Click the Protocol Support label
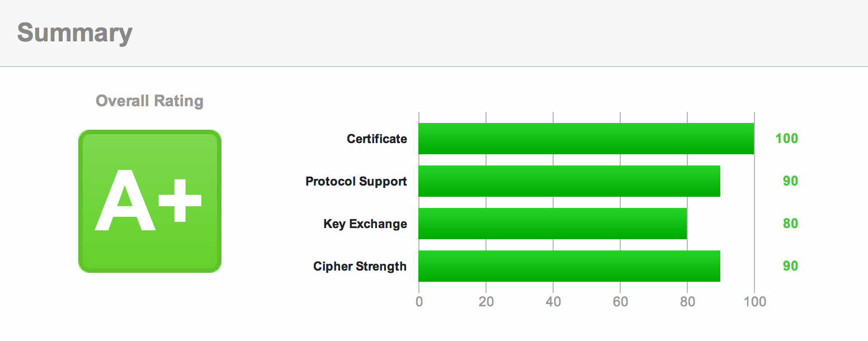Screen dimensions: 868x341 click(x=356, y=181)
